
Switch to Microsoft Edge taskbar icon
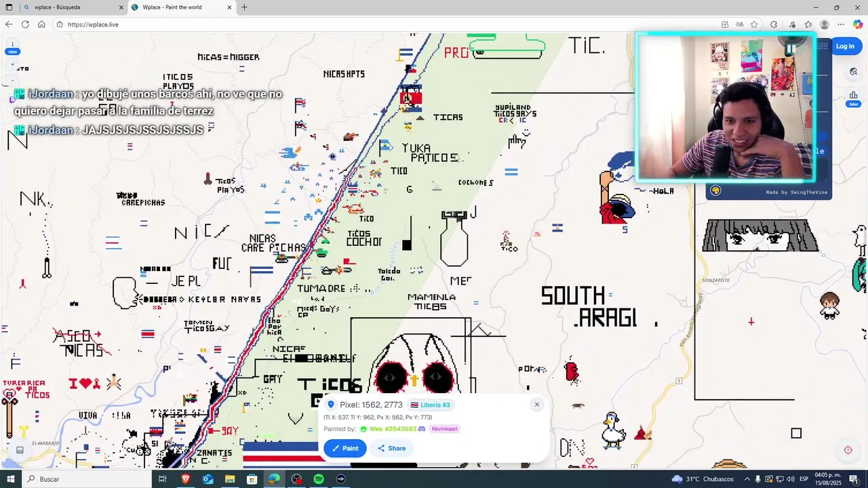point(274,479)
